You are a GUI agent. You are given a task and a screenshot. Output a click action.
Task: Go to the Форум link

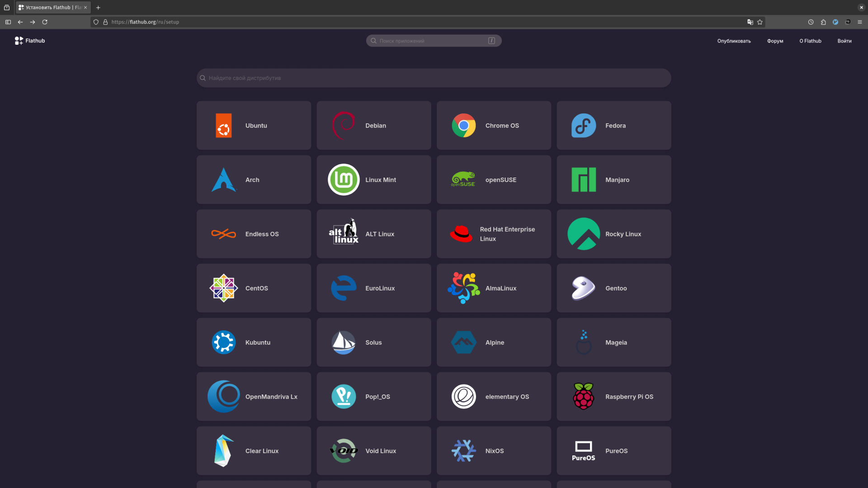click(775, 41)
